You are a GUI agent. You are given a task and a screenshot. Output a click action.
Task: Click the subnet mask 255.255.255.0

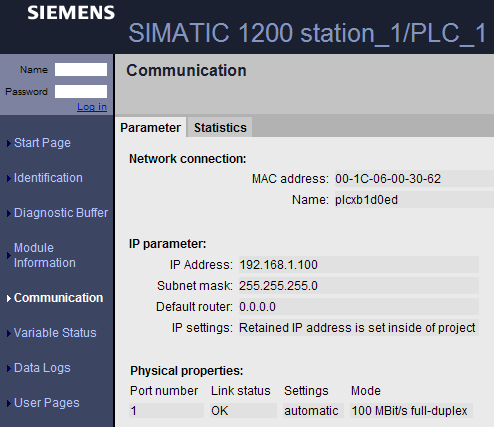point(278,286)
